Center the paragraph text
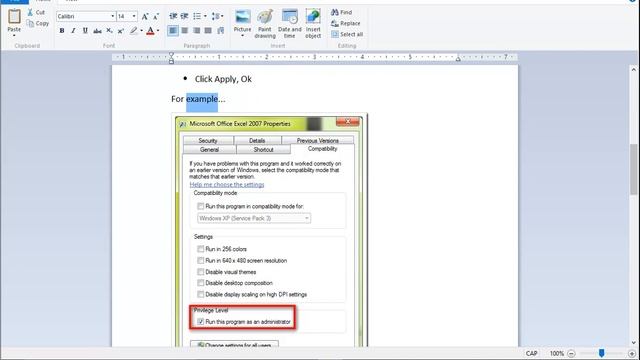 [x=184, y=31]
